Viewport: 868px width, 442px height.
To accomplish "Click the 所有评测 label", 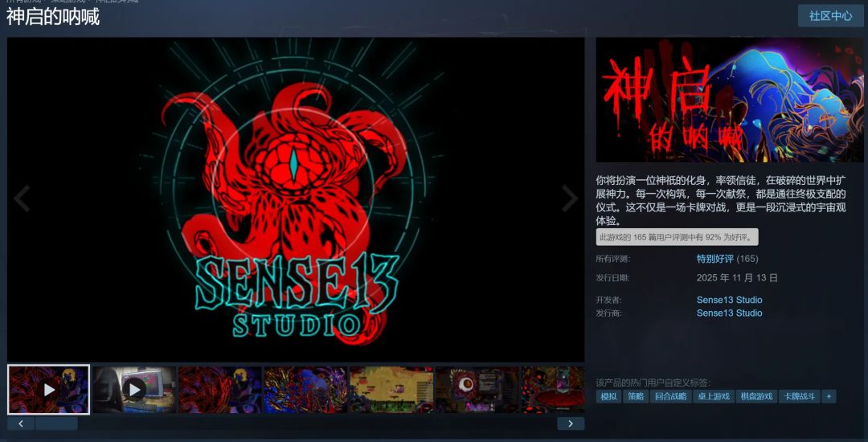I will (612, 258).
